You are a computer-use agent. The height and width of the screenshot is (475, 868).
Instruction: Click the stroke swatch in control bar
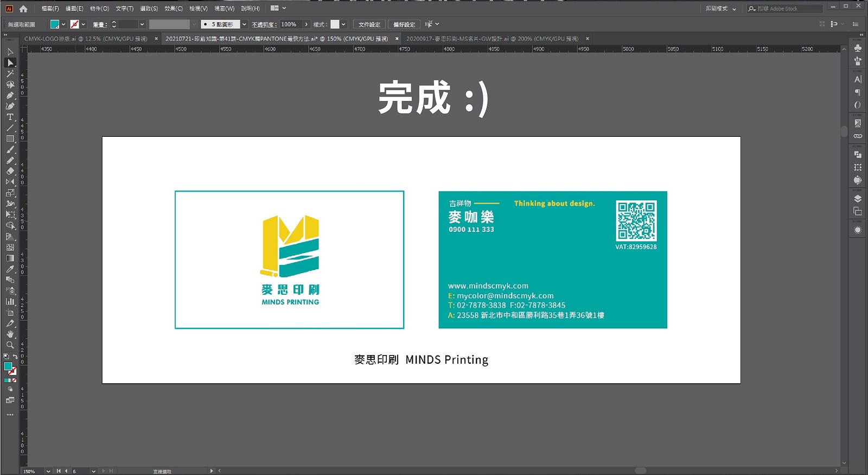pos(75,24)
